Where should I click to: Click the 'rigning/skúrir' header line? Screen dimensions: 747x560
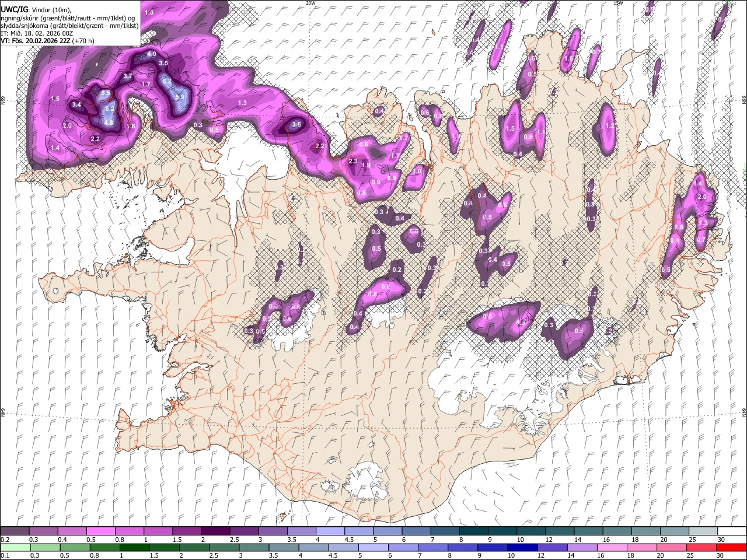click(68, 18)
